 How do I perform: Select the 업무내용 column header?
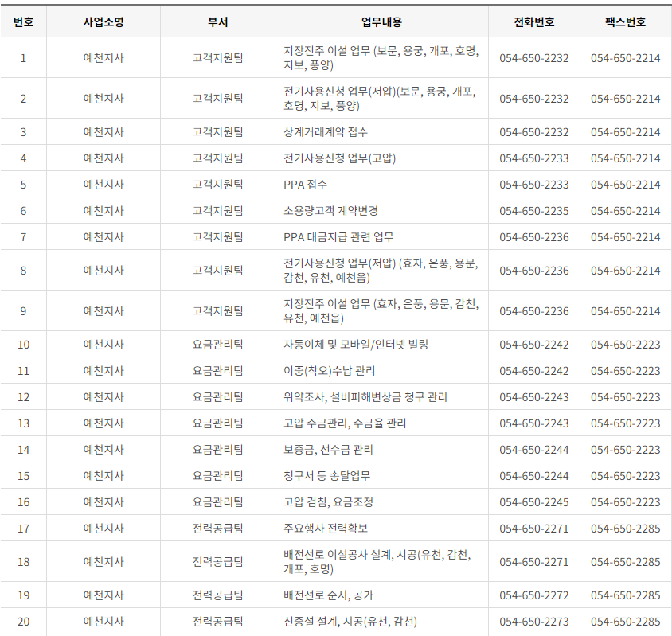[381, 22]
